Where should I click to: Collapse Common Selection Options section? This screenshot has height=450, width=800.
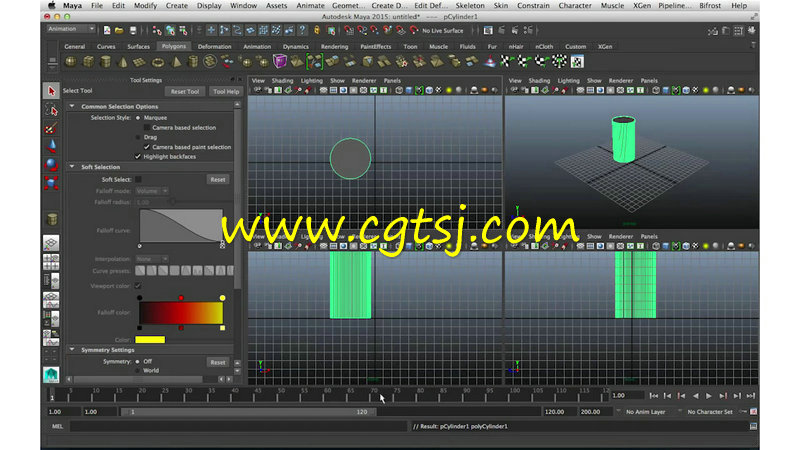[x=72, y=106]
